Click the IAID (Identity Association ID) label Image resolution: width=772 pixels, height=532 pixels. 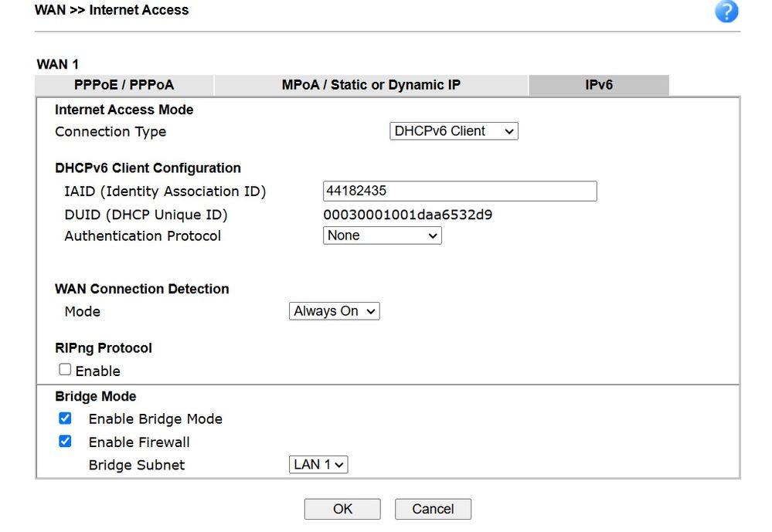click(165, 191)
